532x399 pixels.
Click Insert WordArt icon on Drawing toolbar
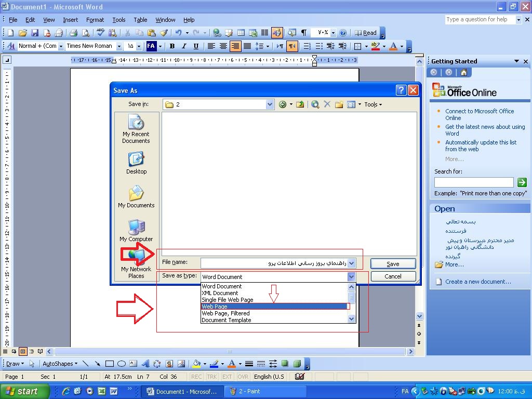tap(145, 364)
